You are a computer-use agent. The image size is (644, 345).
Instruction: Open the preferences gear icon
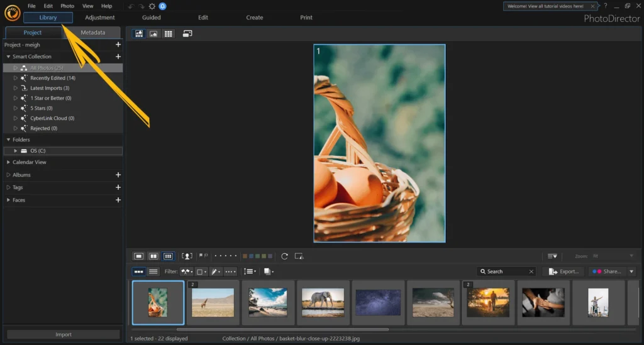(152, 6)
